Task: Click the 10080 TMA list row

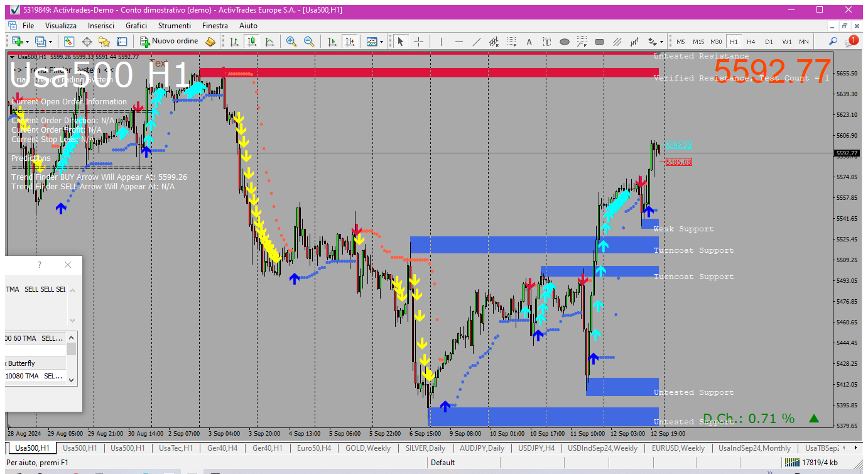Action: click(x=35, y=376)
